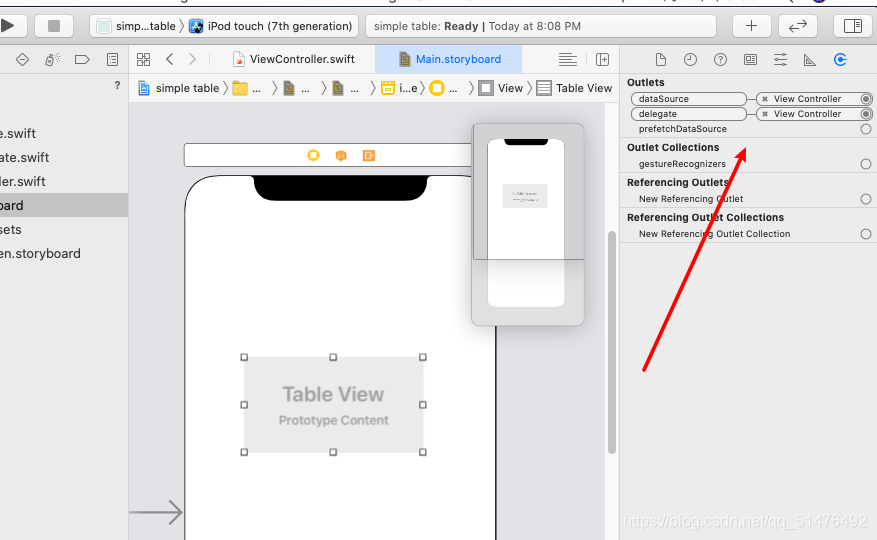Run the app with the play button
The image size is (877, 540).
7,26
